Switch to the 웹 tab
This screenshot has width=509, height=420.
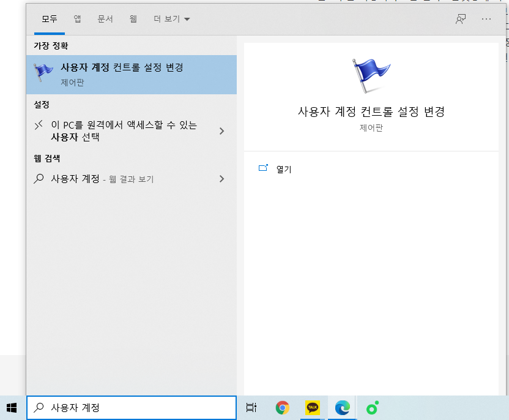click(x=133, y=19)
